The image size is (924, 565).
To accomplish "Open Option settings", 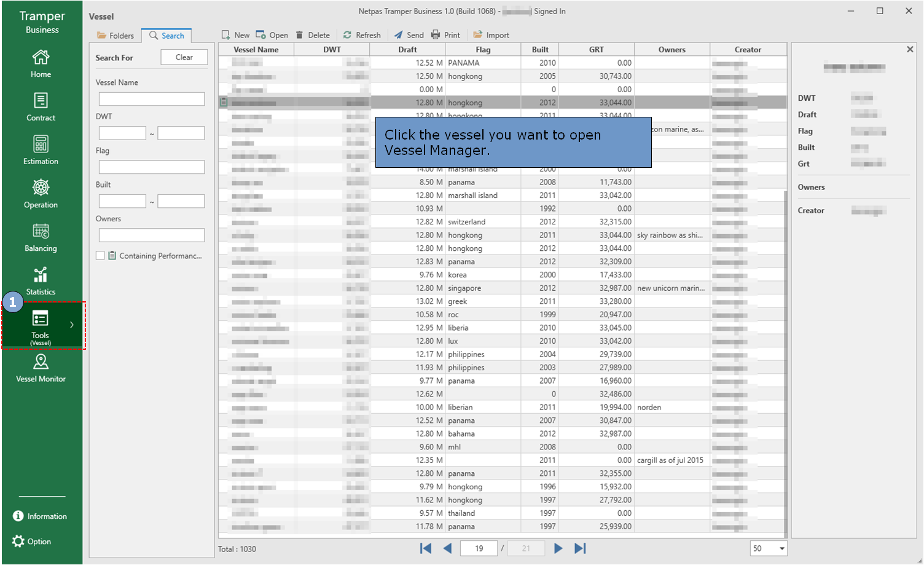I will point(32,542).
